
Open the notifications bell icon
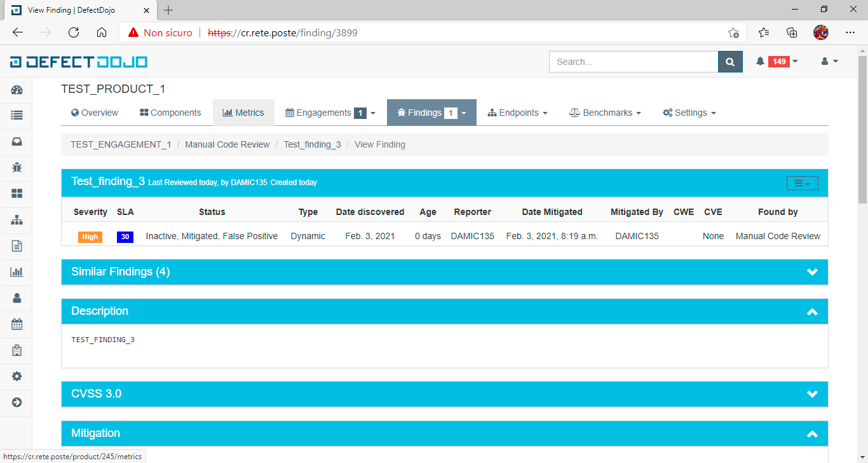click(761, 61)
